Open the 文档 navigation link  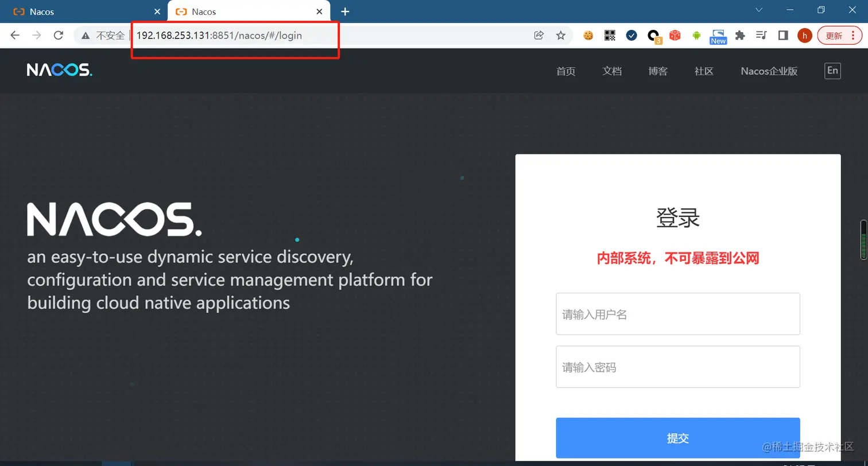[612, 71]
